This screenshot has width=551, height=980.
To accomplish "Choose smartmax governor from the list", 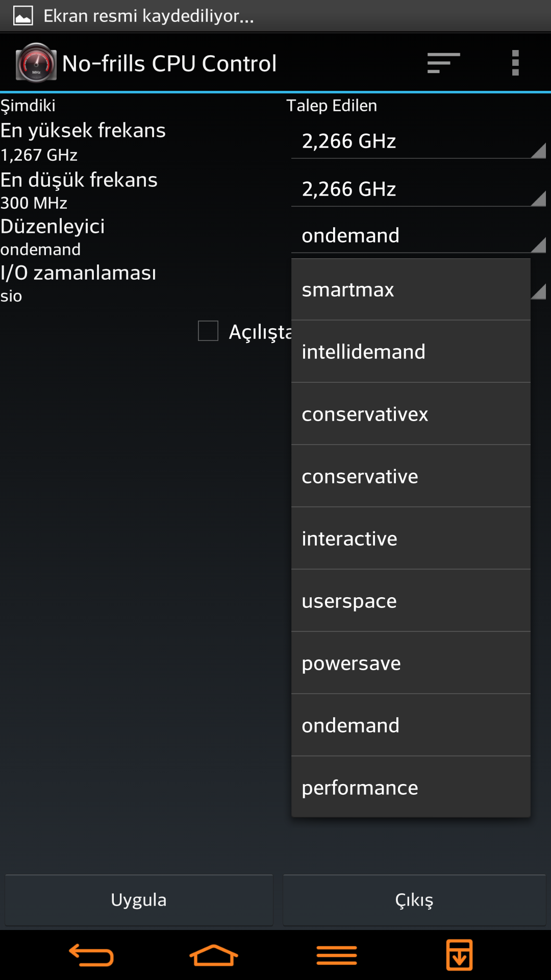I will 411,289.
